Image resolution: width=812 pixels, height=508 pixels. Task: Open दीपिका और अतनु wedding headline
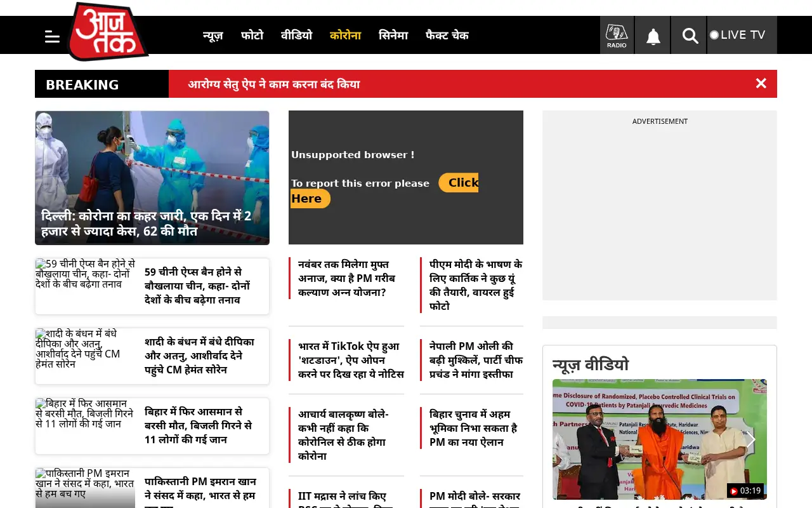pos(199,356)
